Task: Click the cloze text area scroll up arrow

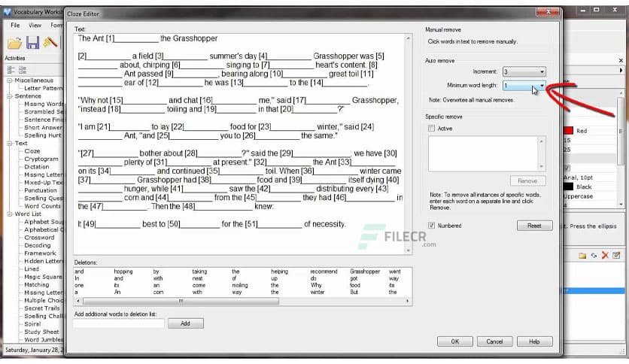Action: tap(408, 38)
